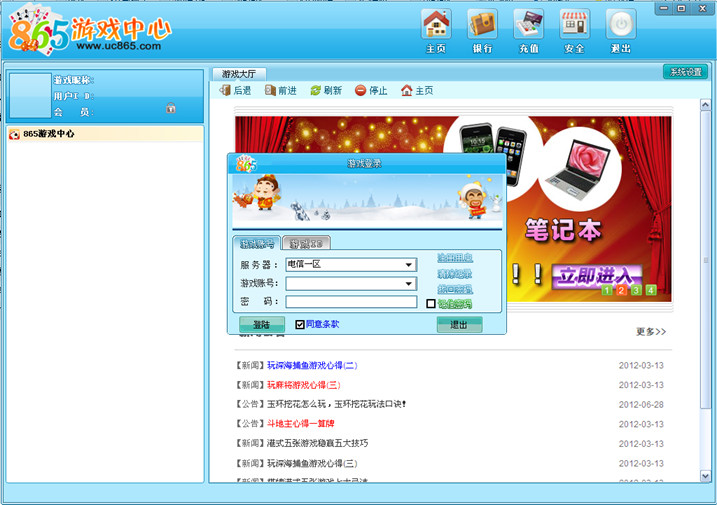The image size is (717, 505).
Task: Click scrollbar down arrow in browser pane
Action: point(706,476)
